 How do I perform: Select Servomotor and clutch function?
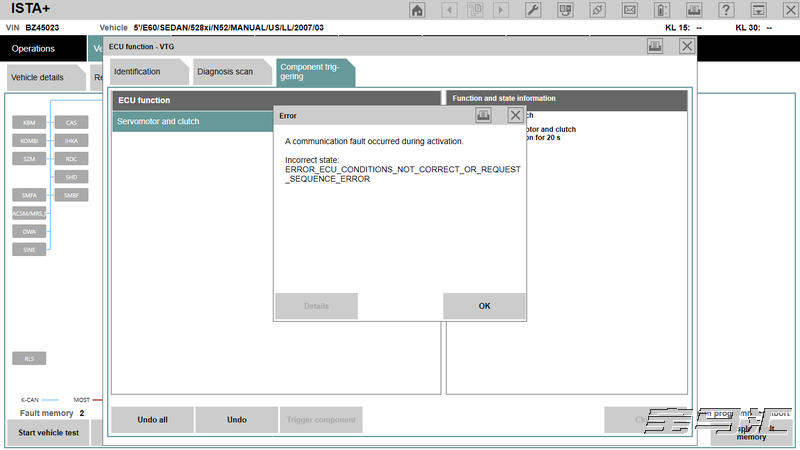tap(193, 121)
